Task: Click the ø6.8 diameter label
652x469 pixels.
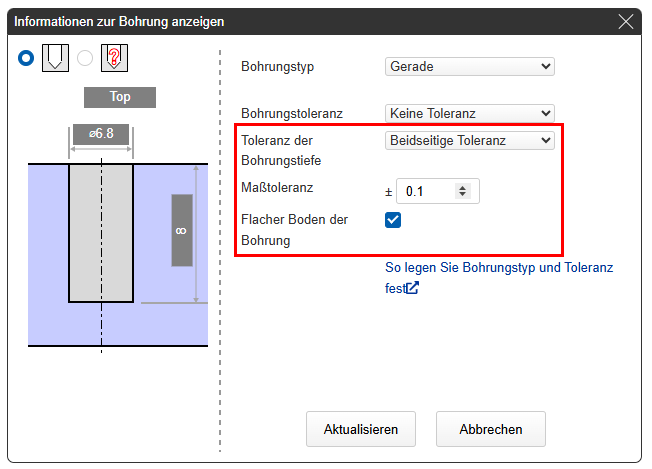Action: (x=100, y=133)
